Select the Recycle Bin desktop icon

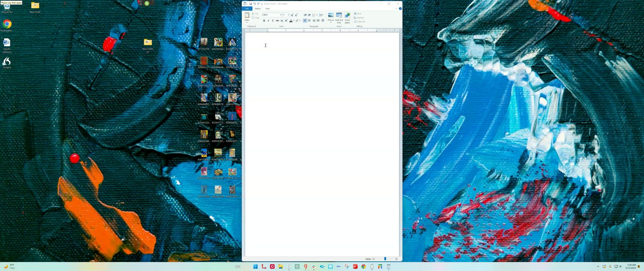(7, 8)
